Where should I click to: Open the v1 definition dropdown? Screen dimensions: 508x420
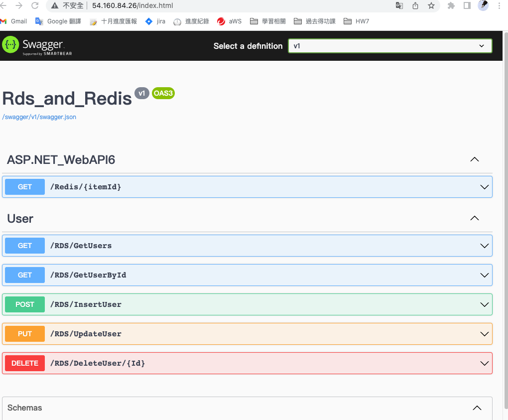390,46
